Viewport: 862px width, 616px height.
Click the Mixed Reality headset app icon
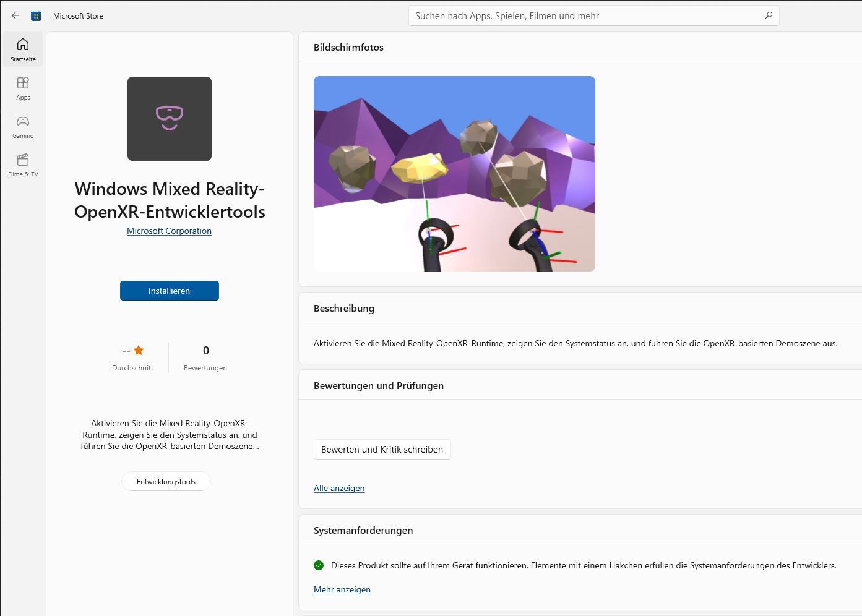pyautogui.click(x=170, y=119)
